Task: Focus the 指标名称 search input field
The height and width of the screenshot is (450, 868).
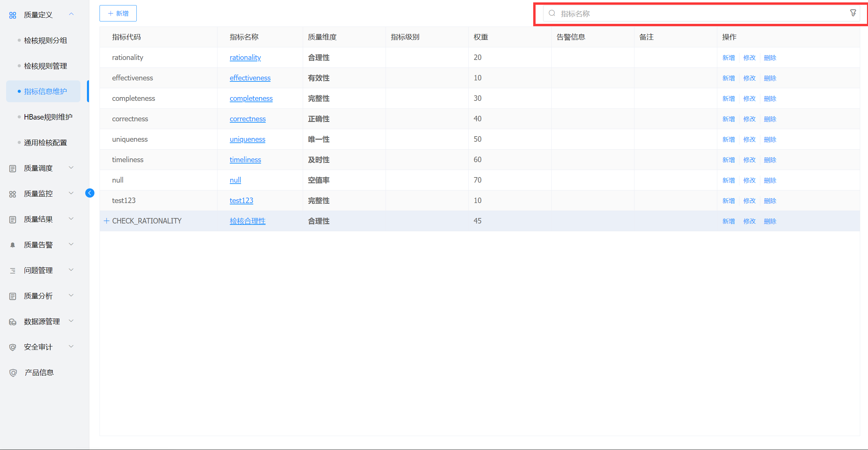Action: [699, 14]
